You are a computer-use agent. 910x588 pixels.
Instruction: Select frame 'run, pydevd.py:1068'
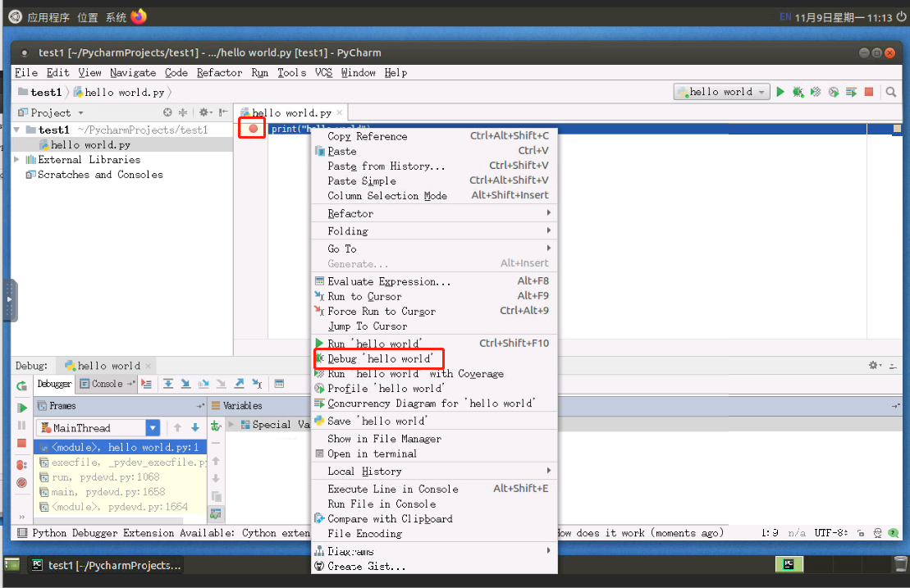pyautogui.click(x=121, y=476)
